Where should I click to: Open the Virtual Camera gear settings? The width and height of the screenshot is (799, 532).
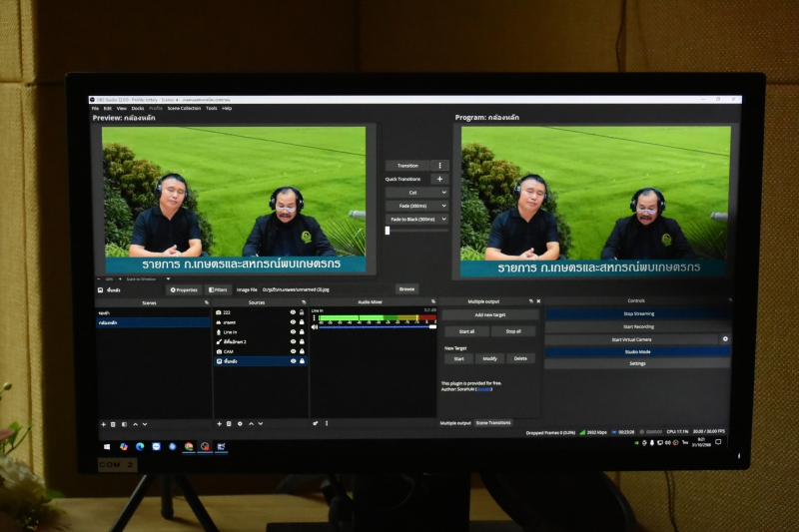pyautogui.click(x=725, y=339)
